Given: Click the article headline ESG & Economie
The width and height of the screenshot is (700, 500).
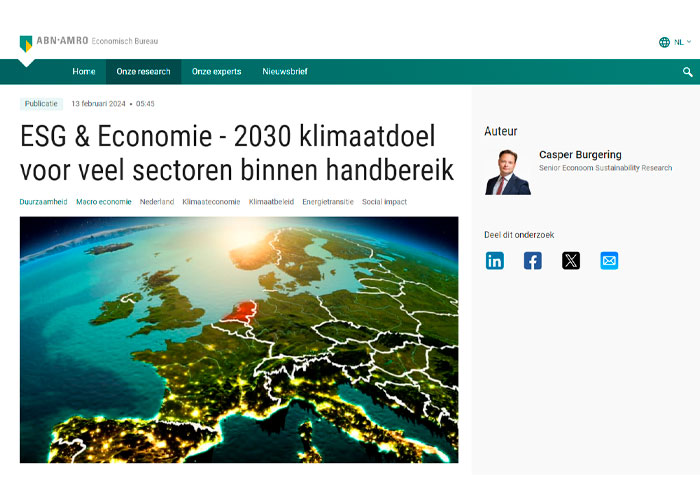Looking at the screenshot, I should click(237, 153).
